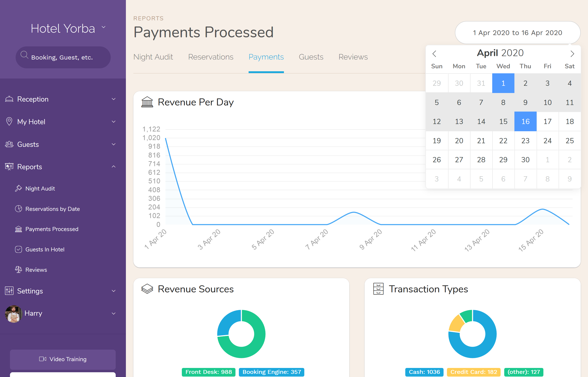
Task: Click the Guests In Hotel icon
Action: [x=18, y=249]
